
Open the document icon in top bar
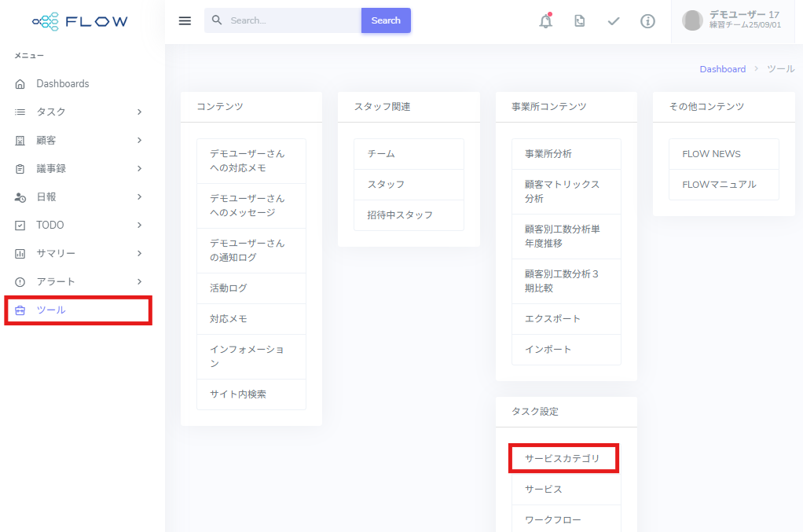(579, 21)
